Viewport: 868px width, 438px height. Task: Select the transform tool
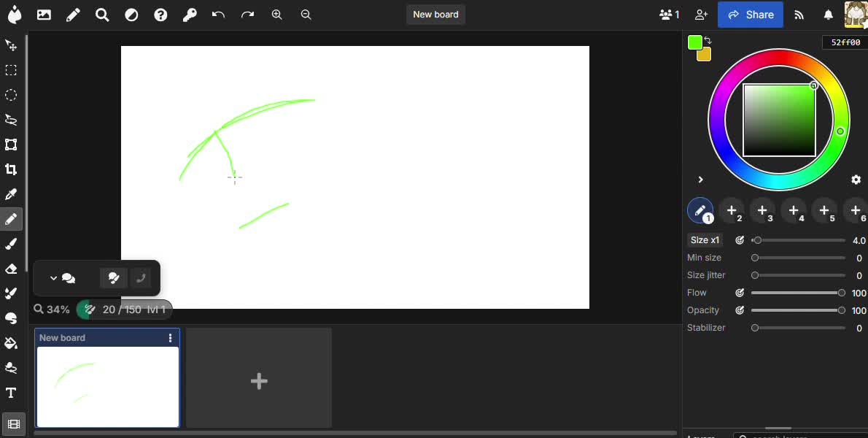click(11, 145)
